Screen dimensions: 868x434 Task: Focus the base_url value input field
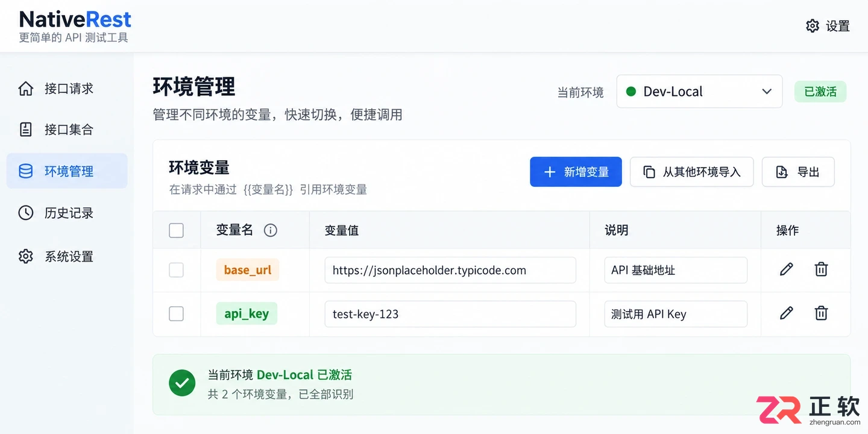point(450,270)
